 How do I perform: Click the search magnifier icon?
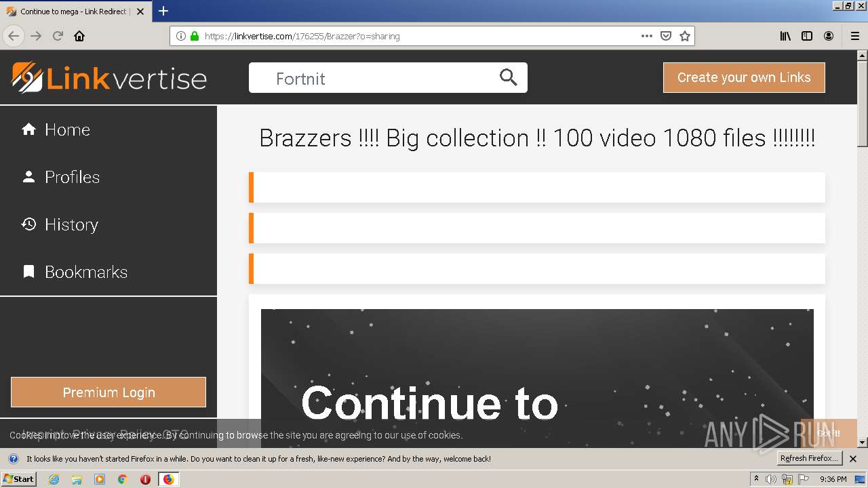[509, 77]
